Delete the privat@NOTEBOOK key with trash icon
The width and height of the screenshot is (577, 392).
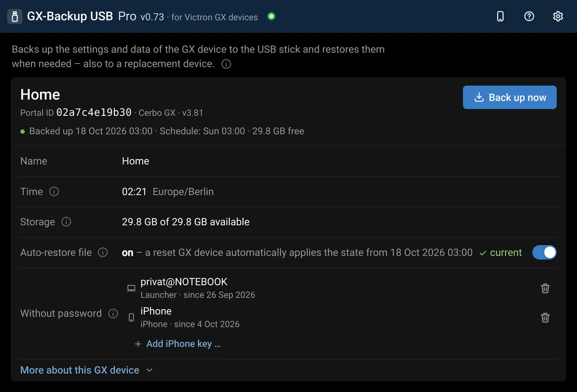pyautogui.click(x=545, y=288)
